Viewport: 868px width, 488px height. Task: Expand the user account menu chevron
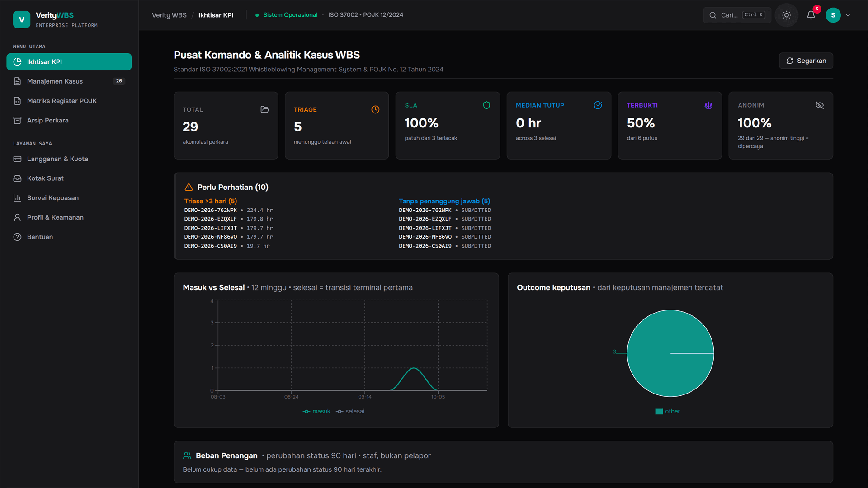(x=848, y=15)
